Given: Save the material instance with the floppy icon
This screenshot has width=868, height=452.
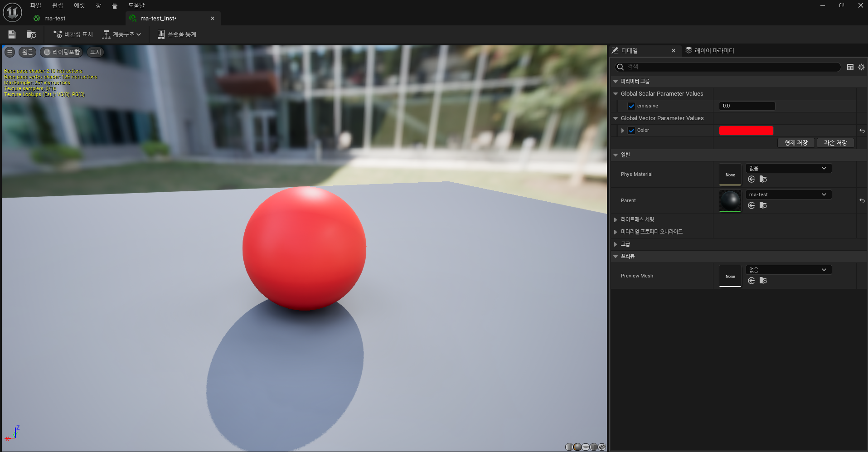Looking at the screenshot, I should [x=12, y=34].
